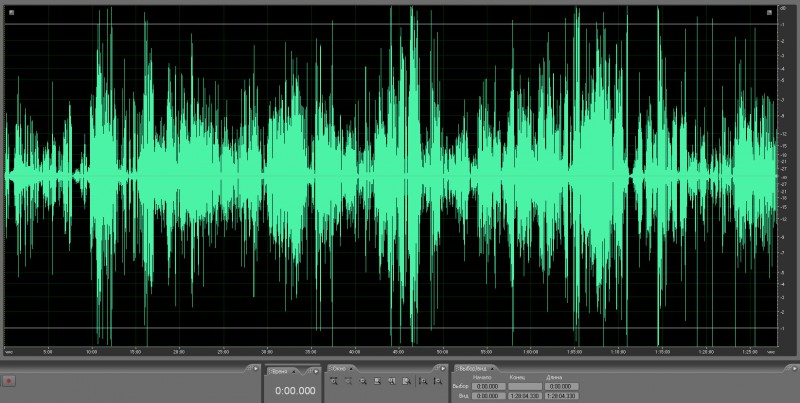Click the 55:00 mark on the time ruler
The image size is (800, 403).
click(486, 352)
